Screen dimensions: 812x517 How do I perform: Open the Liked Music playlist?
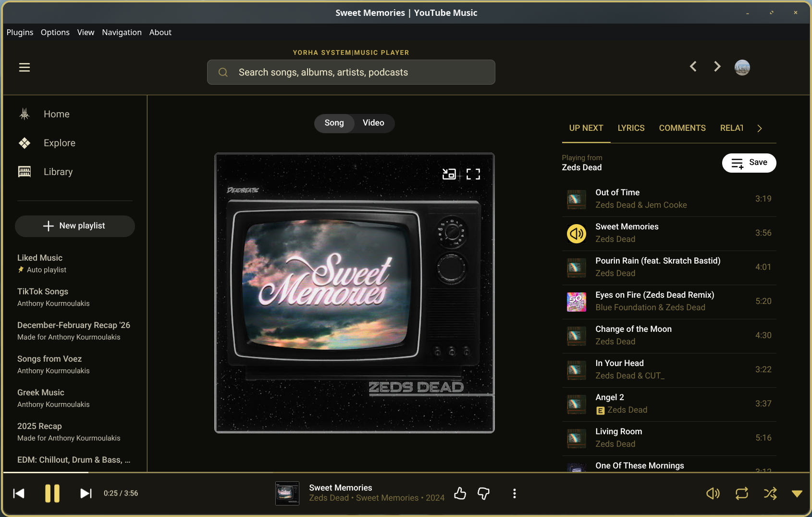[75, 264]
